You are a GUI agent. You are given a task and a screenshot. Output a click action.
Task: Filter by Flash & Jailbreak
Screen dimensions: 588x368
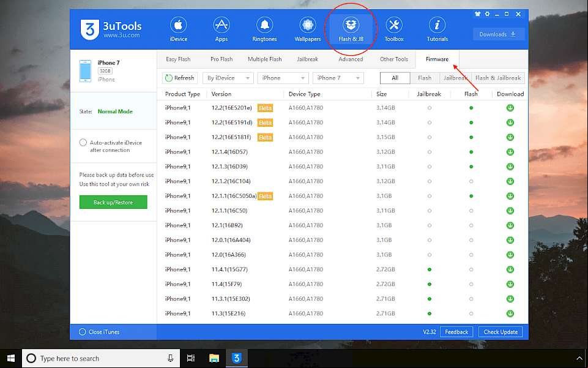coord(498,78)
